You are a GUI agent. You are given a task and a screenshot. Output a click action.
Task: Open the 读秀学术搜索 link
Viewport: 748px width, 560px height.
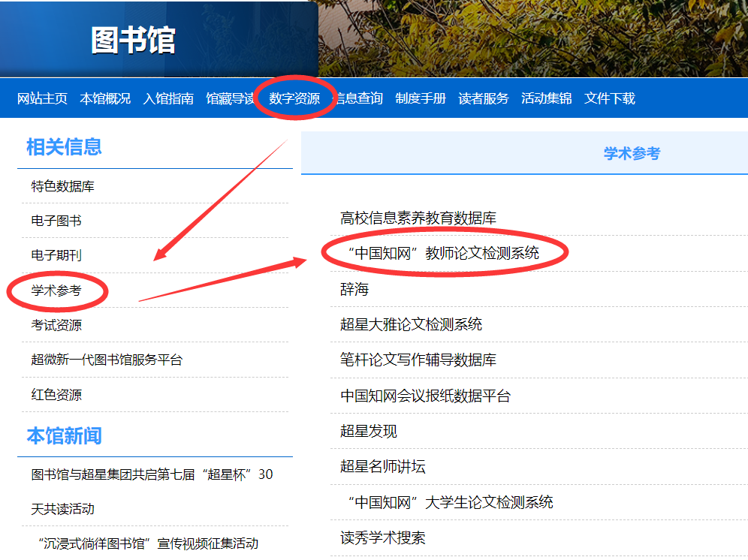tap(382, 537)
